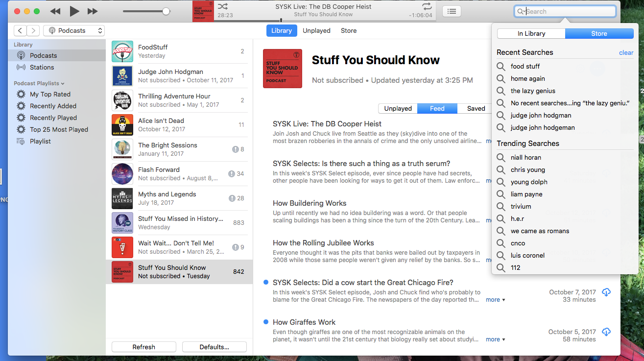This screenshot has width=644, height=361.
Task: Show the Feed episodes segment
Action: click(x=437, y=108)
